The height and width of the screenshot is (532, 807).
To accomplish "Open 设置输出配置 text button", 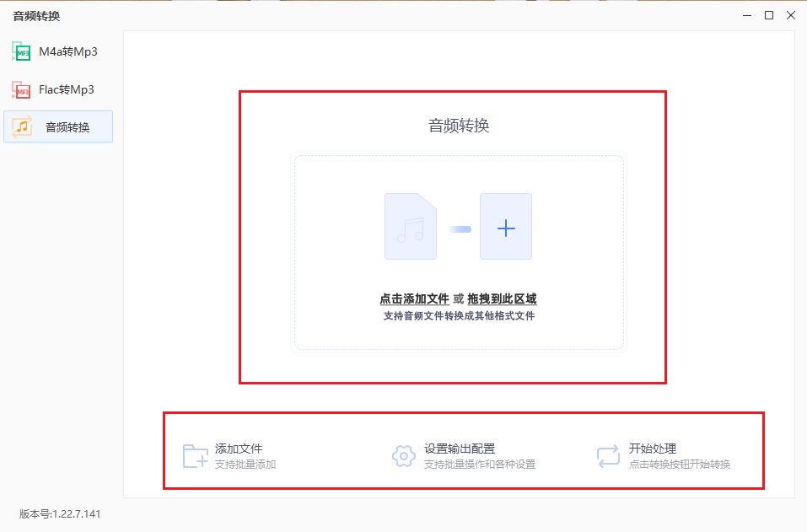I will (459, 449).
